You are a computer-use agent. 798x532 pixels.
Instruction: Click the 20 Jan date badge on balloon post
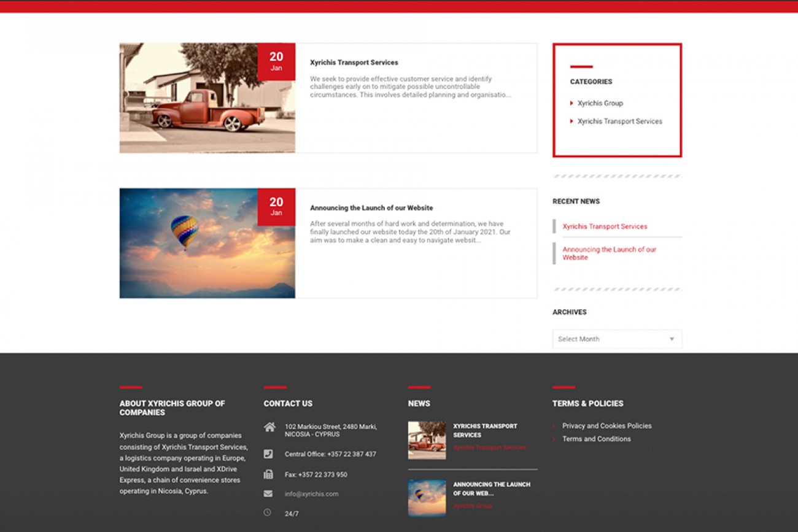click(276, 207)
